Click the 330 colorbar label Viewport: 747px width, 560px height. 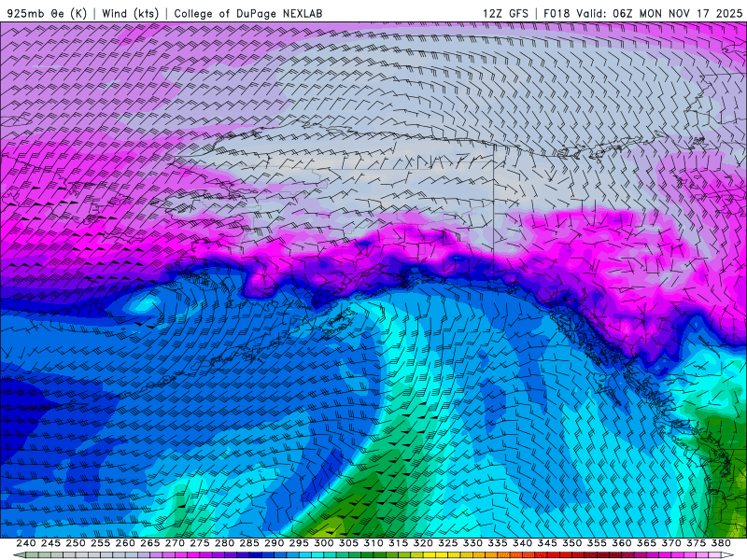(472, 543)
